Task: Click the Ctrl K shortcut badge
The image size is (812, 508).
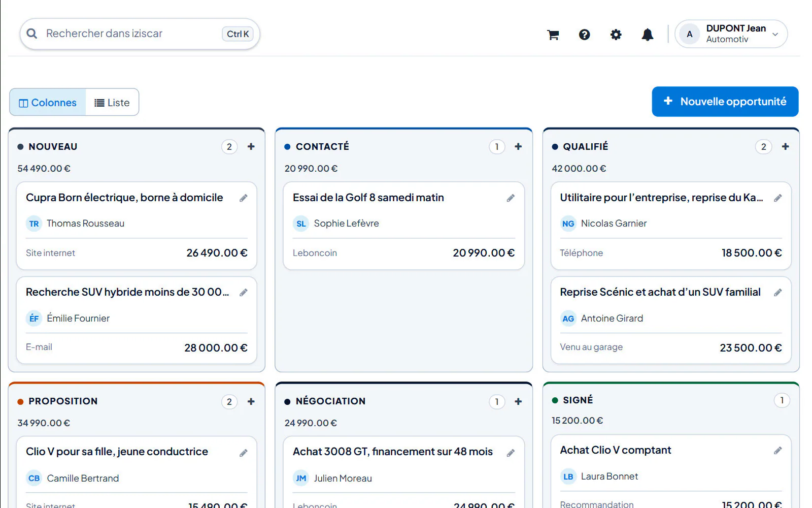Action: pyautogui.click(x=238, y=34)
